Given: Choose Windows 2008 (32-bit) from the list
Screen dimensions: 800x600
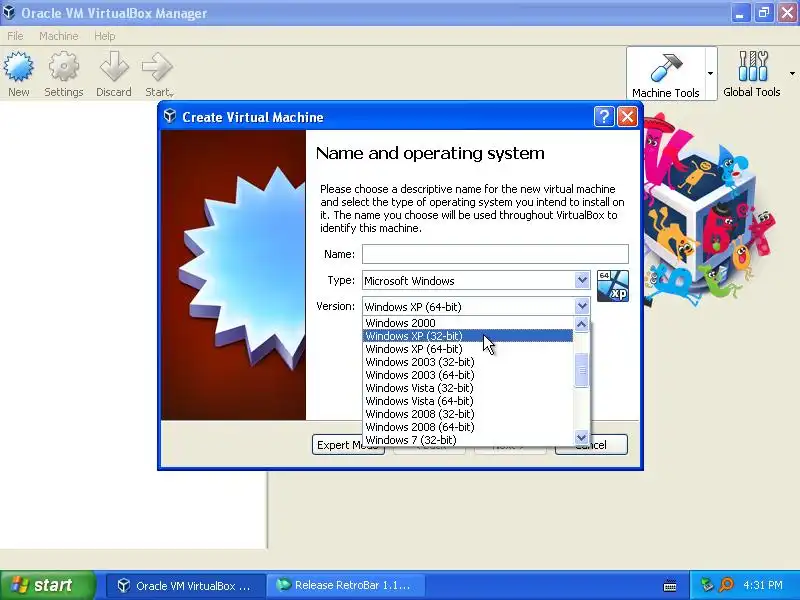Looking at the screenshot, I should click(x=468, y=414).
